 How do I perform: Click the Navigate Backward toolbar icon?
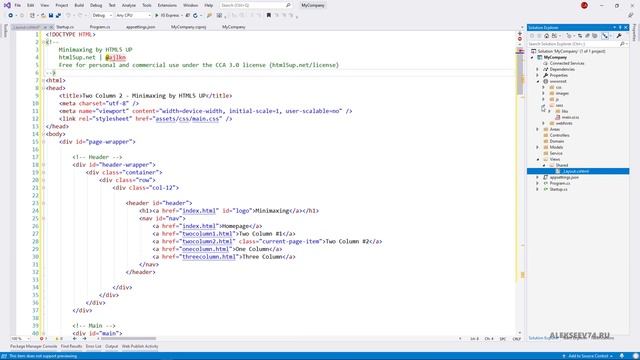[11, 16]
